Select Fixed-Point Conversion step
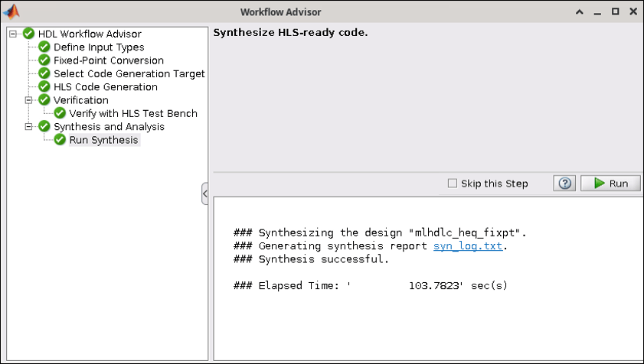 coord(108,60)
